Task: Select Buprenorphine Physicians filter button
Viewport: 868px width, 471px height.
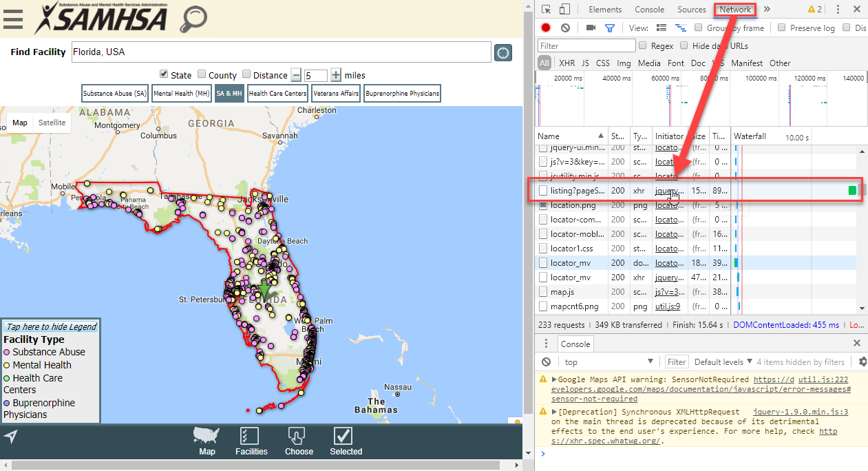Action: 402,93
